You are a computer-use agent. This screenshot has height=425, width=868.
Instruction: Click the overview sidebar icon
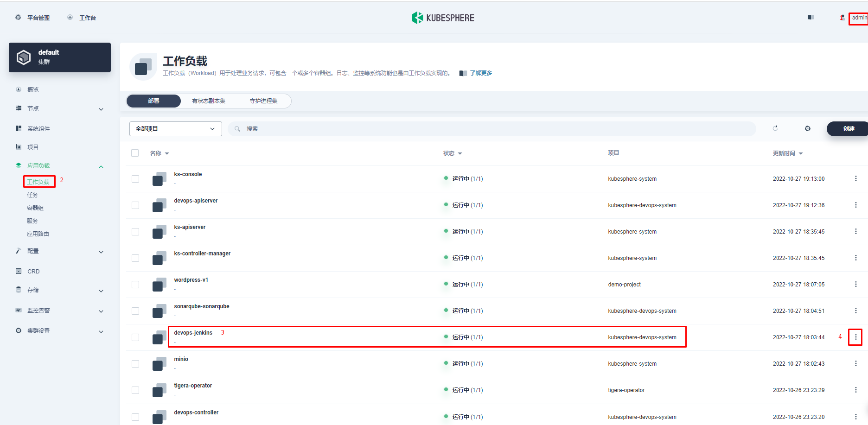[19, 89]
